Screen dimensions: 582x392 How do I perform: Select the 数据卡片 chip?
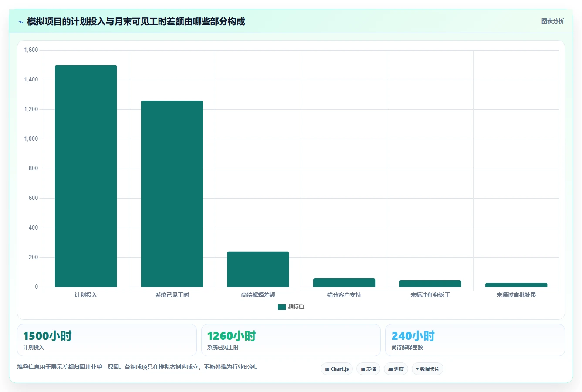(x=427, y=369)
